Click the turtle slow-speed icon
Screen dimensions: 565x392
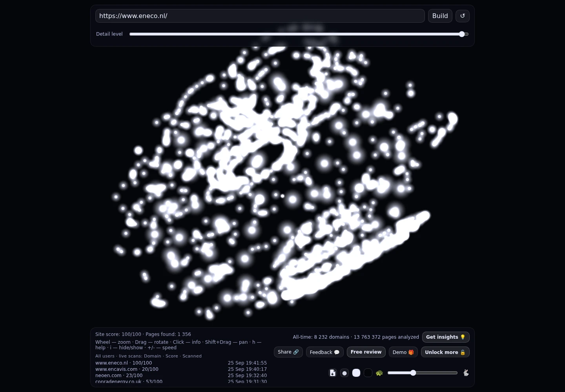click(379, 373)
